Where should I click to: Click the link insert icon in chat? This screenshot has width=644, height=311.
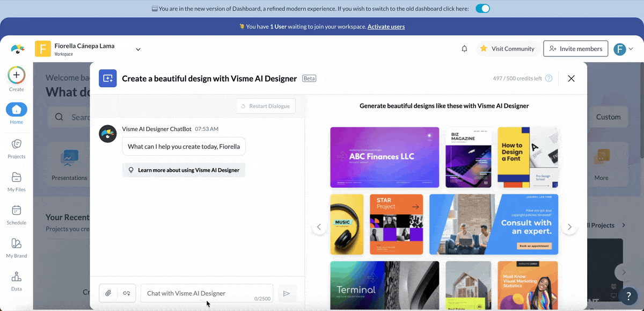tap(127, 293)
